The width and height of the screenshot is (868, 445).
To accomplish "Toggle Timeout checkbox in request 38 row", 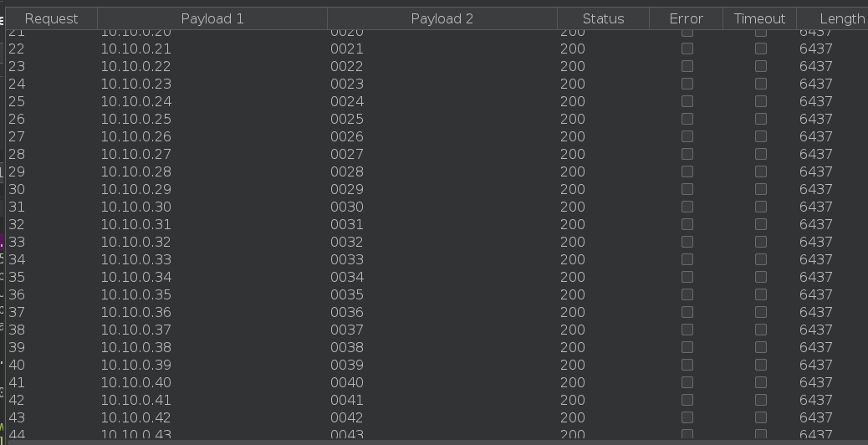I will point(761,330).
